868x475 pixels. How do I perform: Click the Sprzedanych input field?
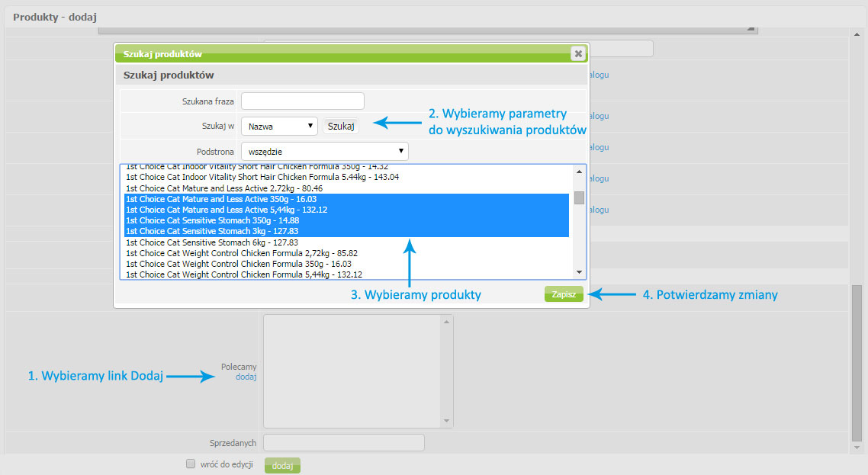click(x=344, y=442)
